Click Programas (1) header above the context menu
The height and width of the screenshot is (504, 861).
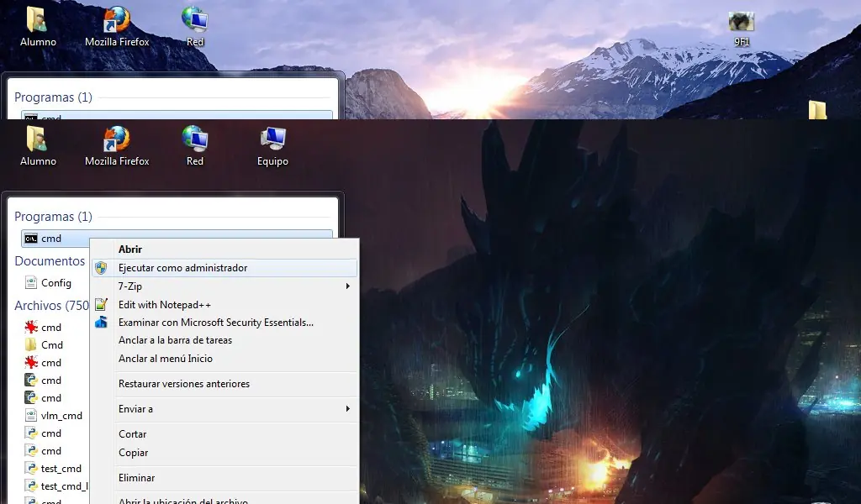(53, 217)
